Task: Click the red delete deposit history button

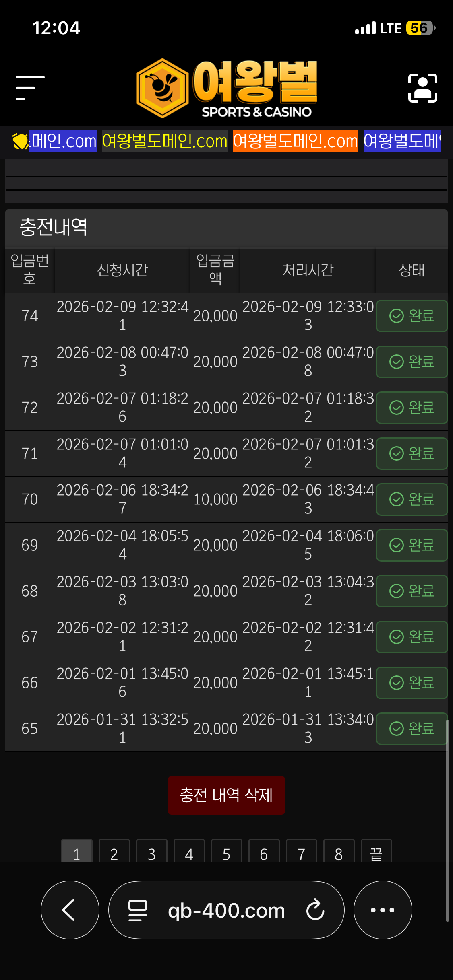Action: click(x=226, y=795)
